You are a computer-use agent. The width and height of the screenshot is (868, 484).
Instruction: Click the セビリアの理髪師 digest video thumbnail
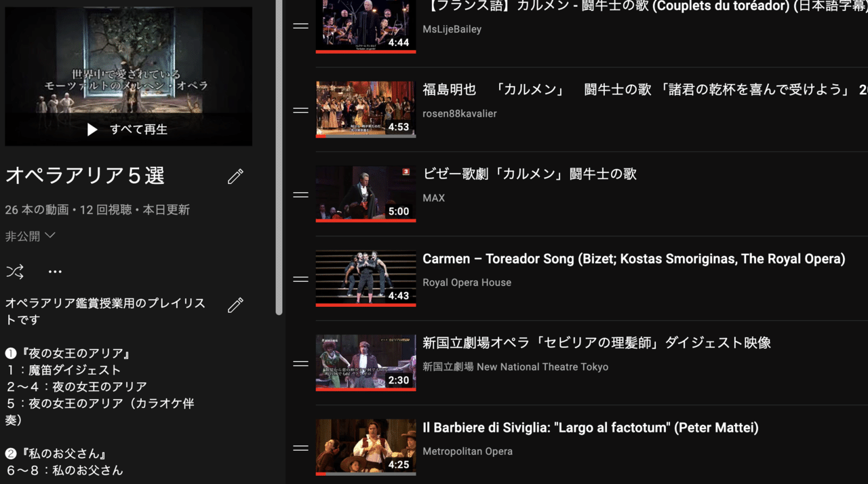(366, 363)
